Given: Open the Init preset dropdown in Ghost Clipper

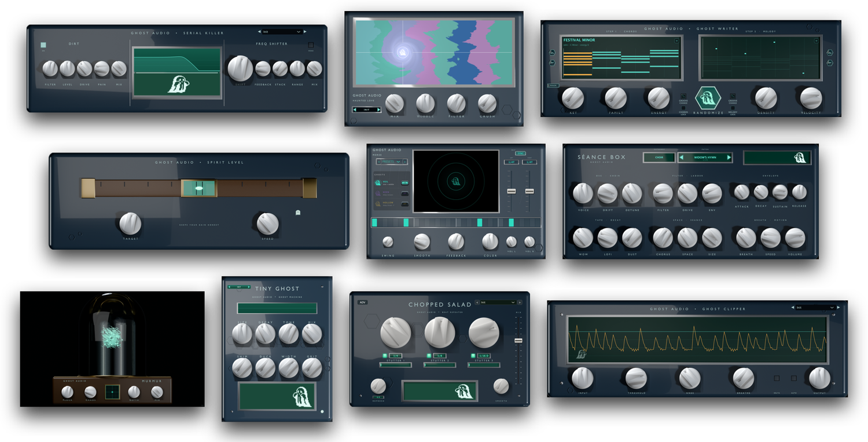Looking at the screenshot, I should point(816,308).
